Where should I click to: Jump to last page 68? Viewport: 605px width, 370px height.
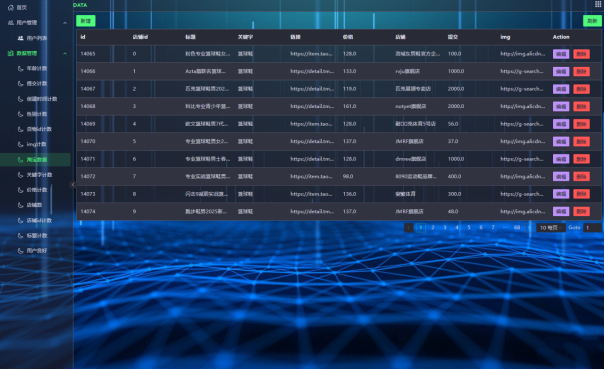pyautogui.click(x=517, y=228)
